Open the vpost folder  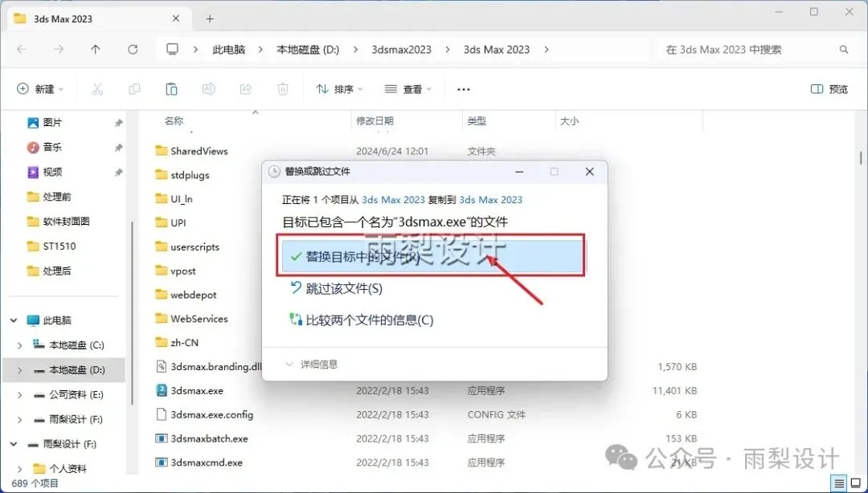[x=183, y=271]
